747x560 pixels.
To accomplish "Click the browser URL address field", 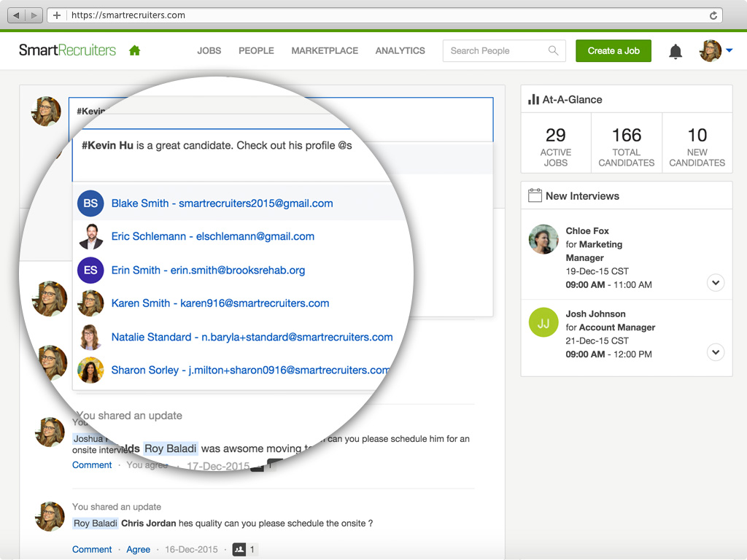I will [384, 15].
